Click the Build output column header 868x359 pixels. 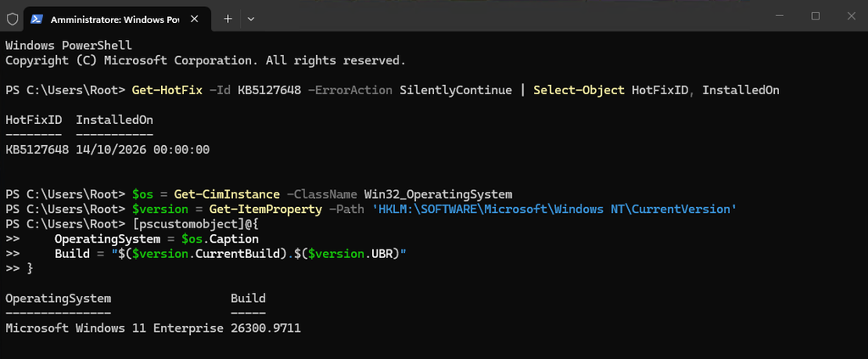(x=248, y=299)
